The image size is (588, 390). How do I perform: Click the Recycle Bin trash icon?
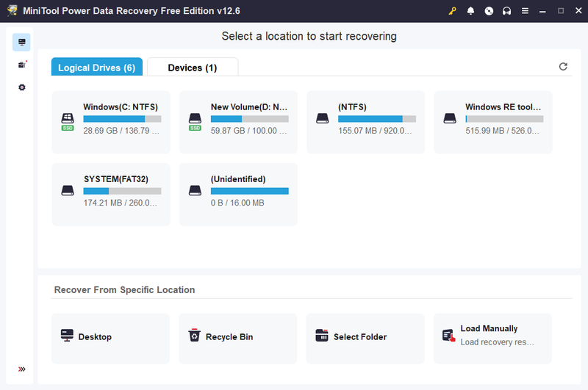click(x=194, y=335)
